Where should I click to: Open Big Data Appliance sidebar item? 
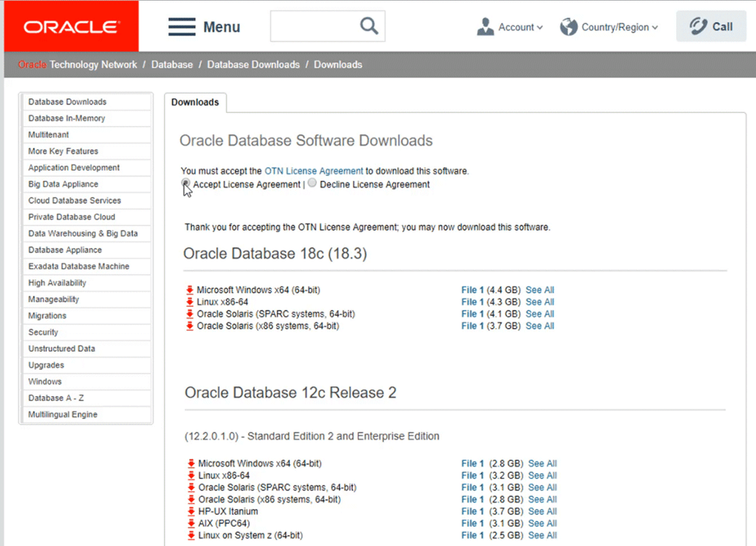pyautogui.click(x=87, y=184)
